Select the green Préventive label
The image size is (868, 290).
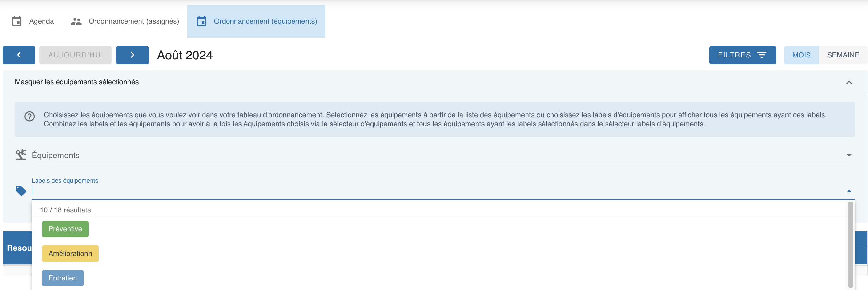[65, 229]
